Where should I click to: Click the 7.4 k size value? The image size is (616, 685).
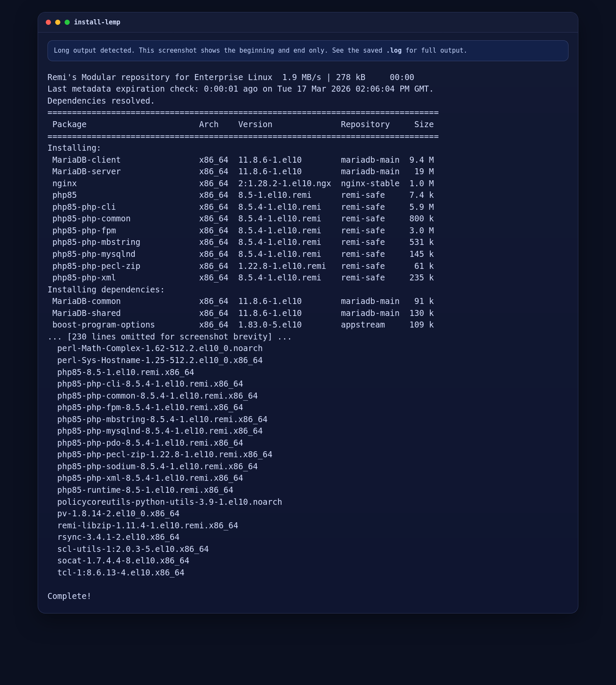[x=421, y=195]
